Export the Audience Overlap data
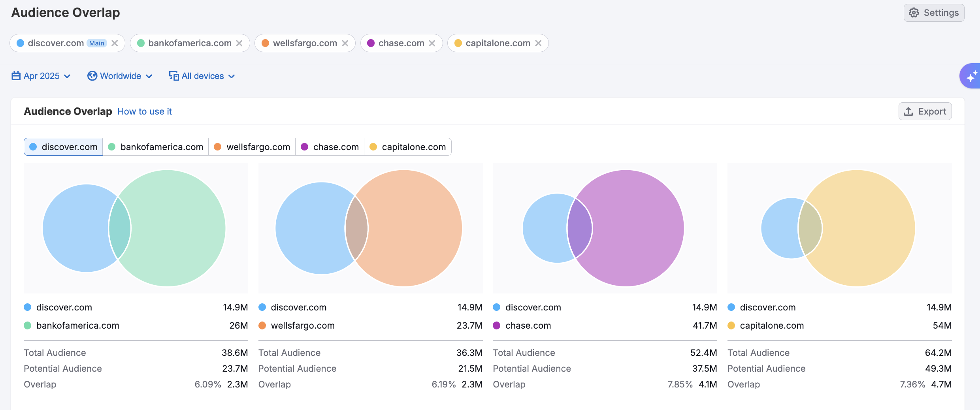 click(x=925, y=111)
